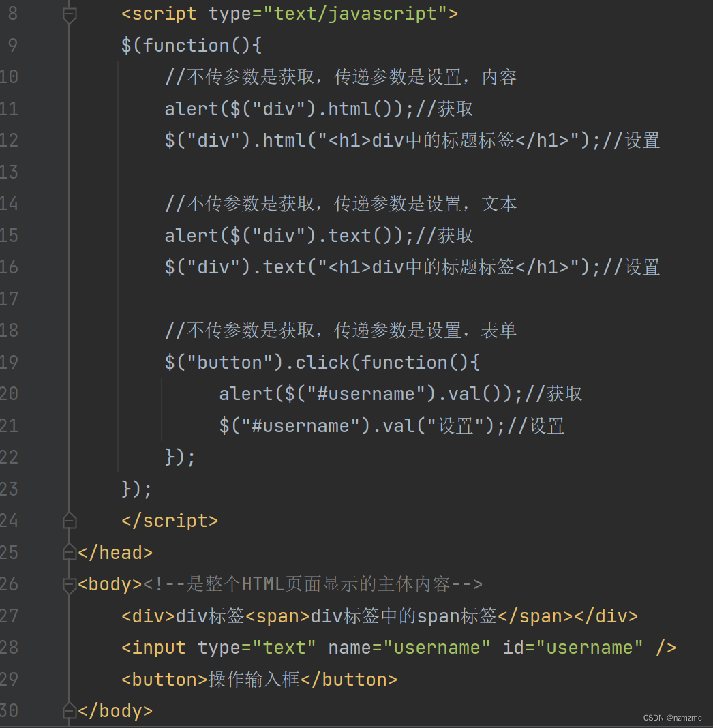The image size is (713, 728).
Task: Click the button click function line
Action: [322, 363]
